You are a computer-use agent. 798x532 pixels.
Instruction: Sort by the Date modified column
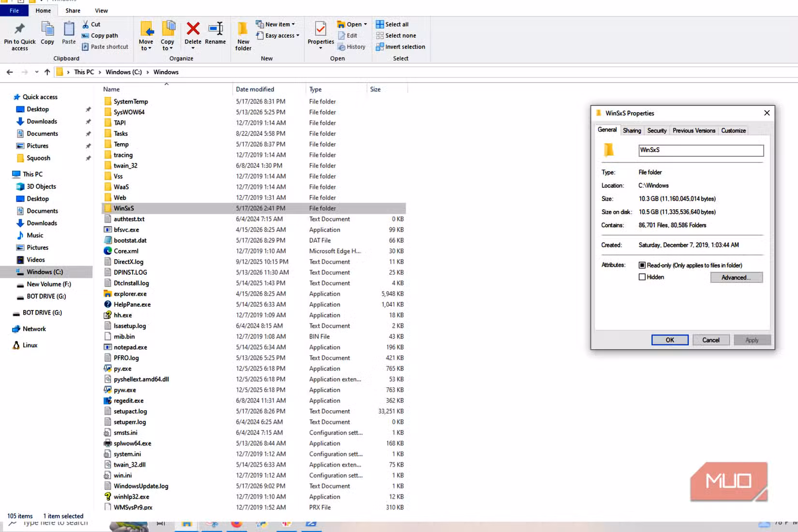tap(269, 89)
